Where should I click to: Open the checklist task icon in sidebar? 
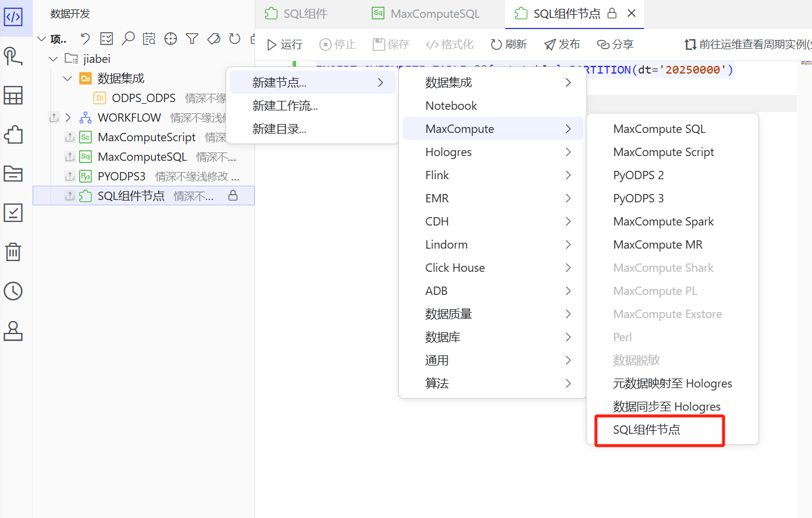(x=13, y=212)
